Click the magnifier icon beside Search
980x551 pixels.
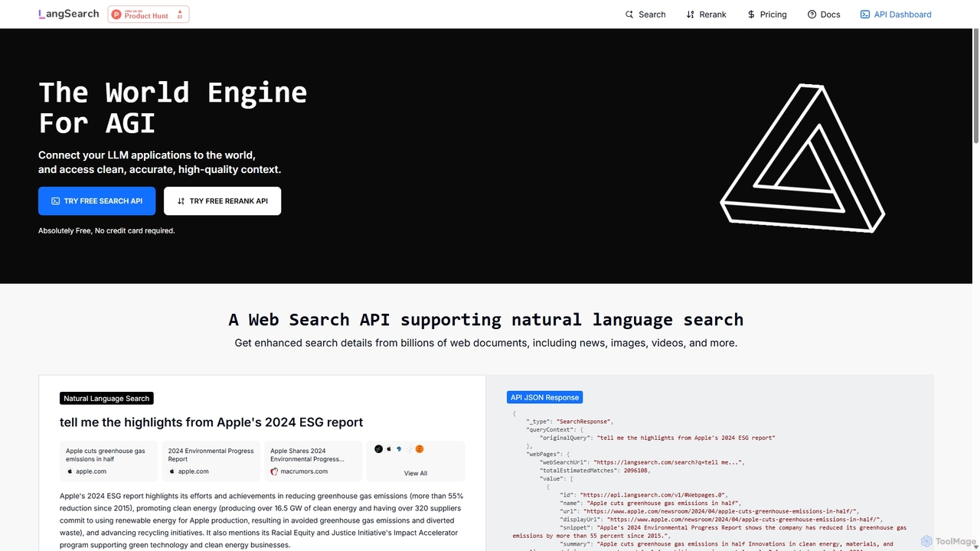click(x=629, y=15)
